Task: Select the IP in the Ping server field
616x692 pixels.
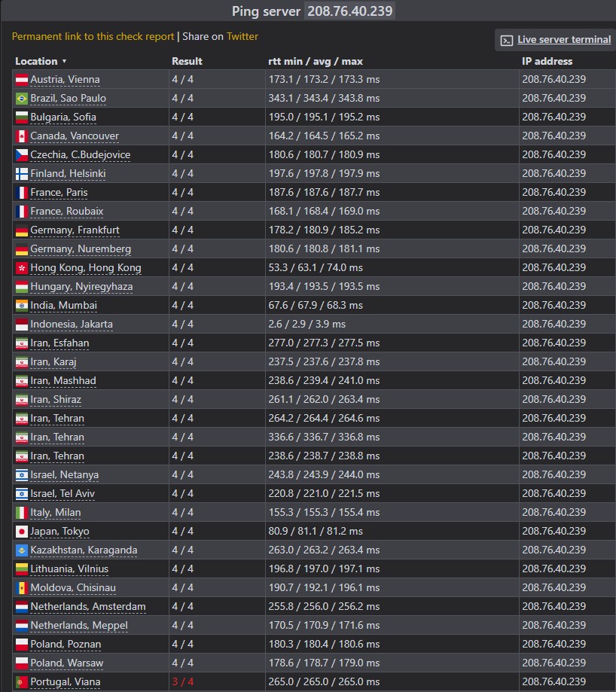Action: click(349, 11)
